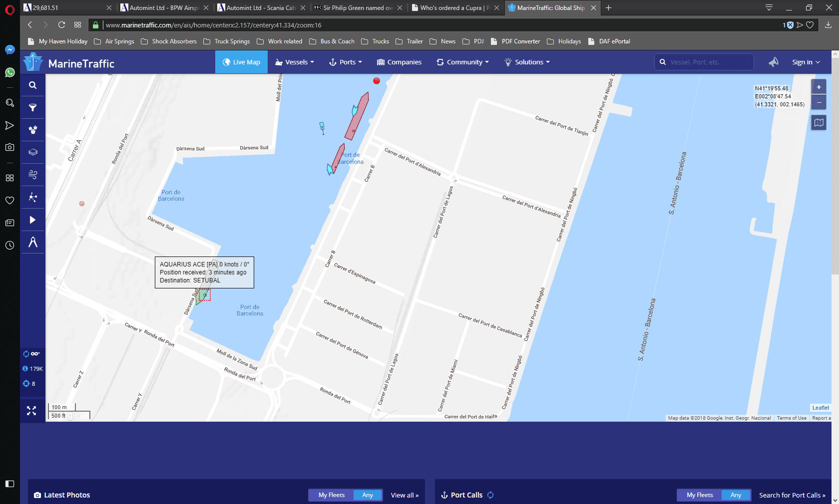Select the Live Map tab
The image size is (839, 504).
(x=241, y=62)
